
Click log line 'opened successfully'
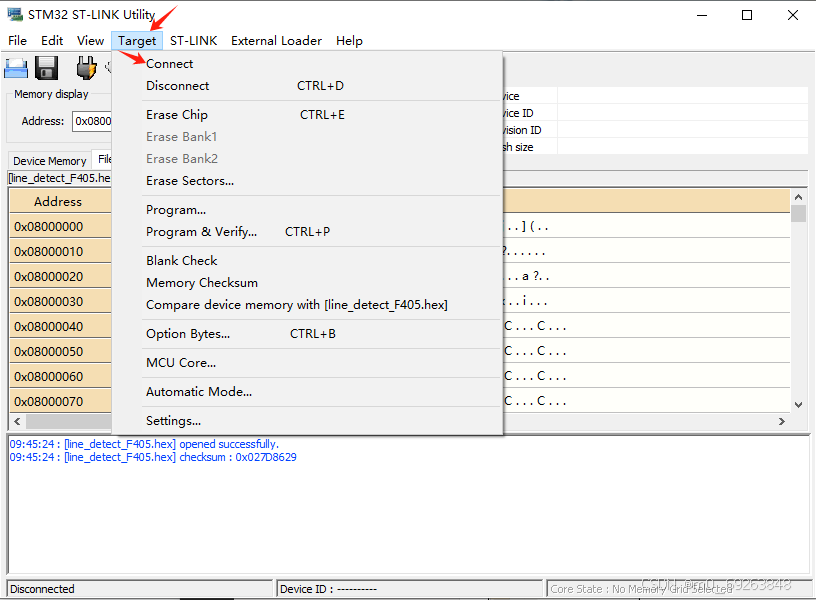click(144, 444)
